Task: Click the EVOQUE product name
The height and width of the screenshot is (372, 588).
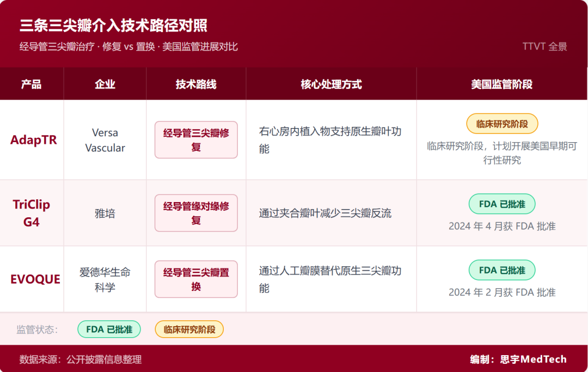Action: 35,279
